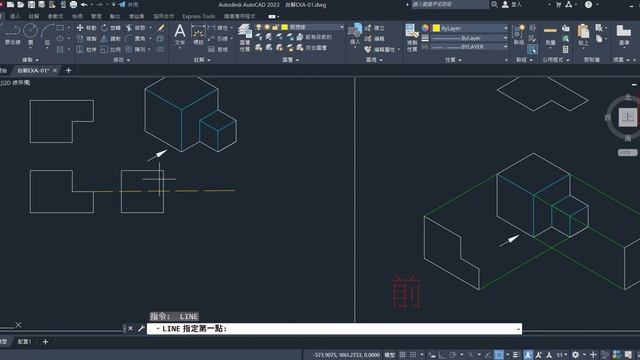Click the Copy (複製) modify tool

pos(87,39)
